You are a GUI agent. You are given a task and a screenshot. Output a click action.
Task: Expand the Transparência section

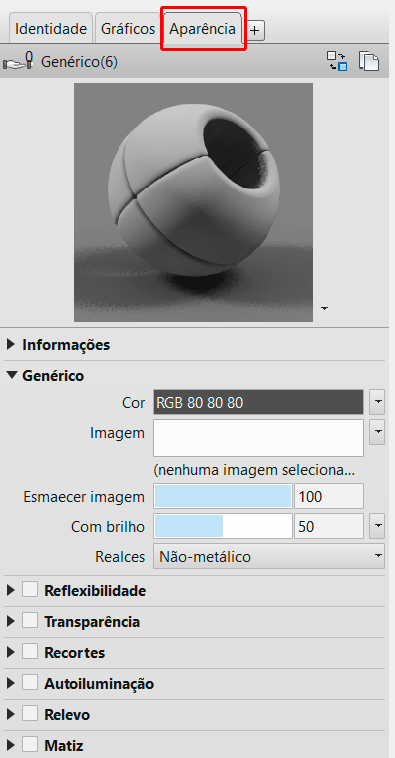11,621
